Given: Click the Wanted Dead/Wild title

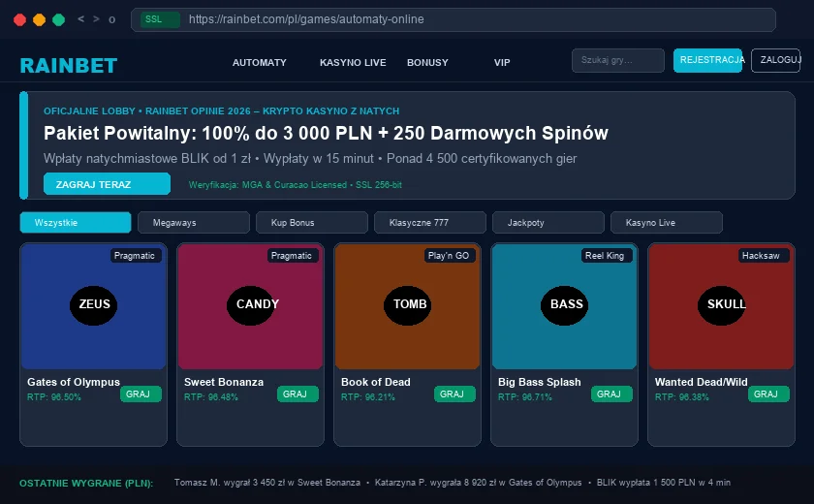Looking at the screenshot, I should coord(702,382).
